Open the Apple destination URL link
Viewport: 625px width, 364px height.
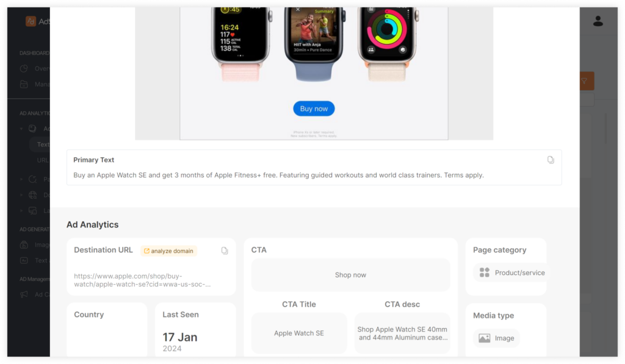click(142, 280)
